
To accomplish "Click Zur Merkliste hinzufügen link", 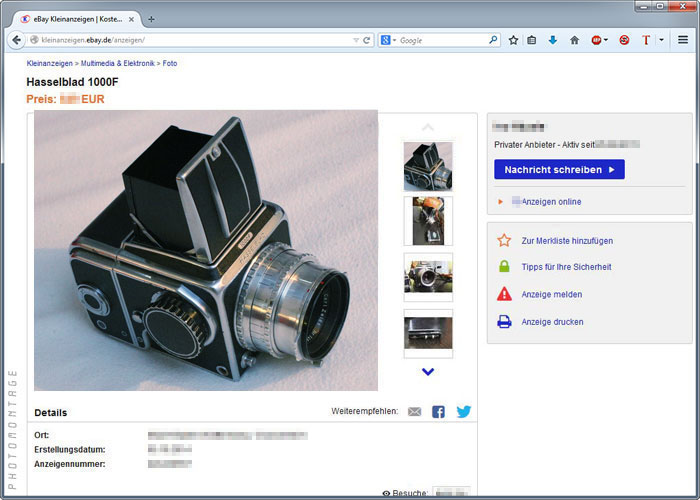I will click(567, 241).
